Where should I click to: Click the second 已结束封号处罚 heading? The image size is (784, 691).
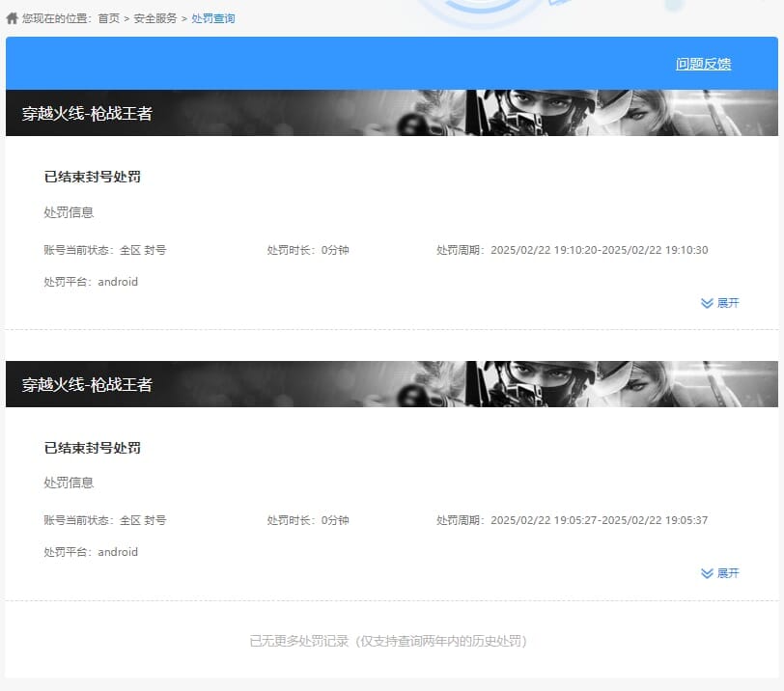coord(92,448)
